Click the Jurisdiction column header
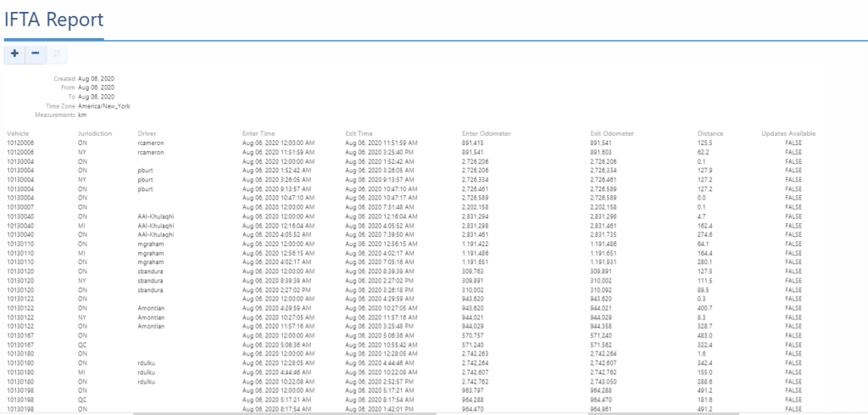Image resolution: width=868 pixels, height=415 pixels. (94, 134)
